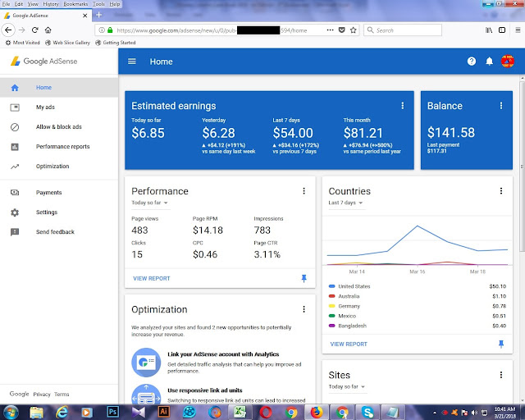Click VIEW REPORT in Countries card
525x420 pixels.
tap(349, 344)
